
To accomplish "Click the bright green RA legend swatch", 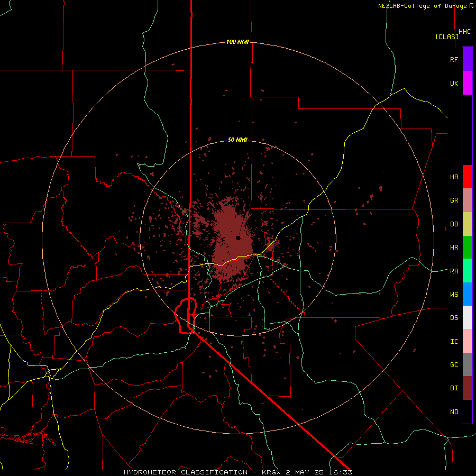I will coord(467,271).
